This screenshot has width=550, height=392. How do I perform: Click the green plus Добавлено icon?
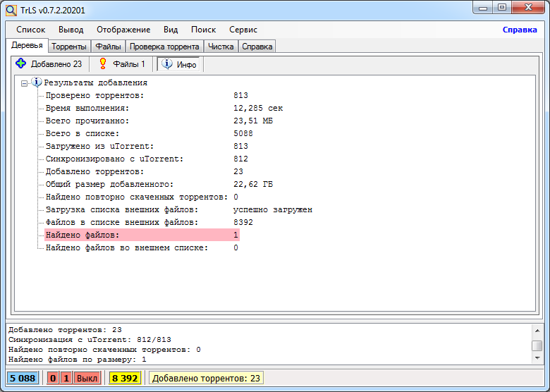(x=20, y=63)
